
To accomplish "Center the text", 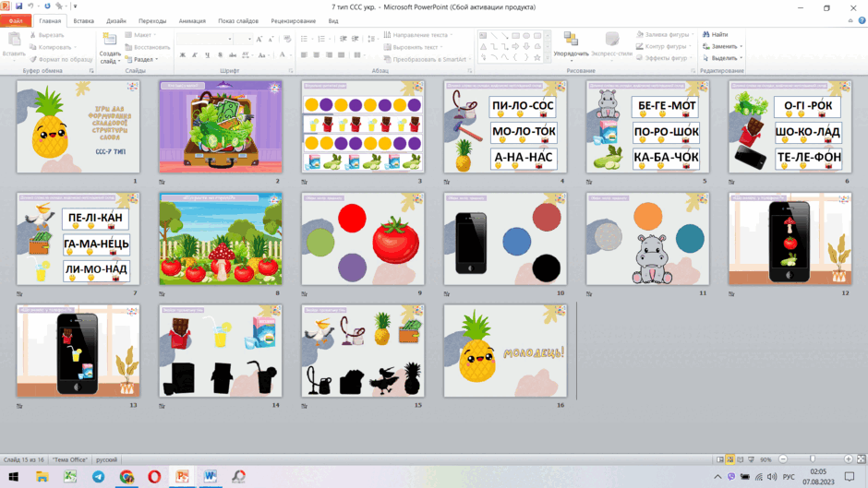I will 316,54.
